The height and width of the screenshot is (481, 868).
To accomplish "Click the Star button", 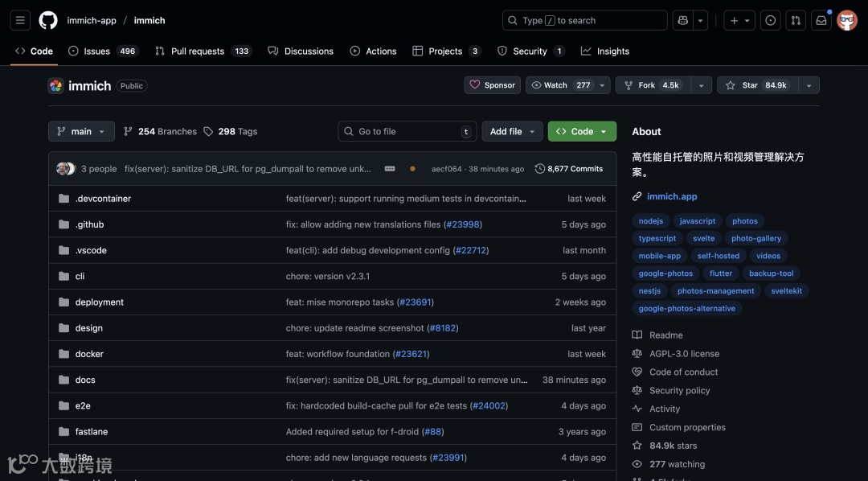I will coord(758,85).
